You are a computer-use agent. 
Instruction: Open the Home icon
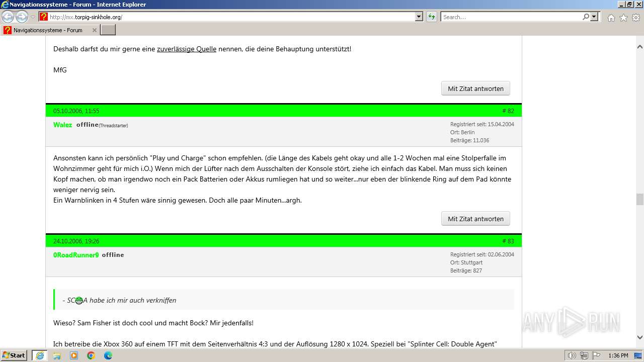611,18
